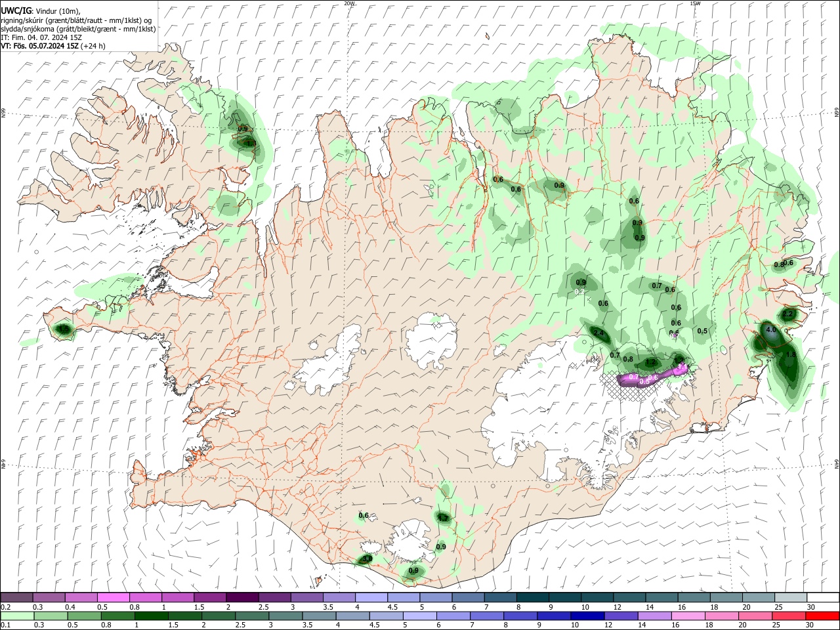
Task: Click the "20W" longitude label
Action: click(x=349, y=3)
